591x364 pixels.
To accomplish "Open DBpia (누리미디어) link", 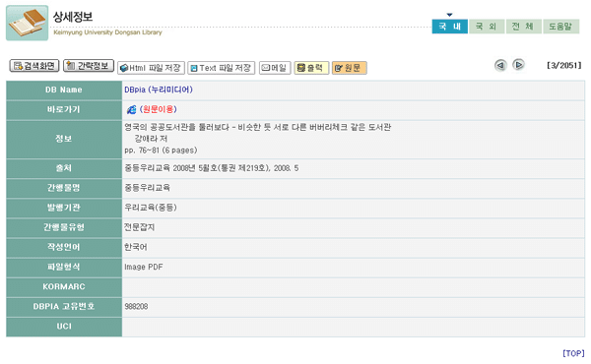I will (159, 90).
